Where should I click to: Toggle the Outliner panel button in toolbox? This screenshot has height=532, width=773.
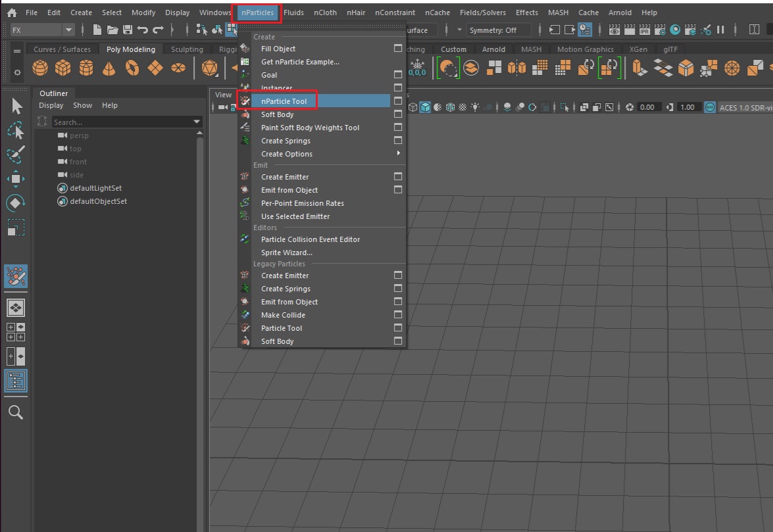point(16,381)
